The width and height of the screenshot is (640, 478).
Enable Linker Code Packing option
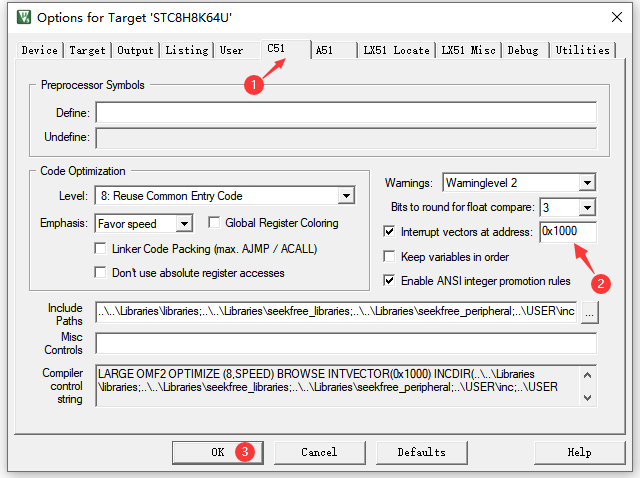click(x=101, y=248)
